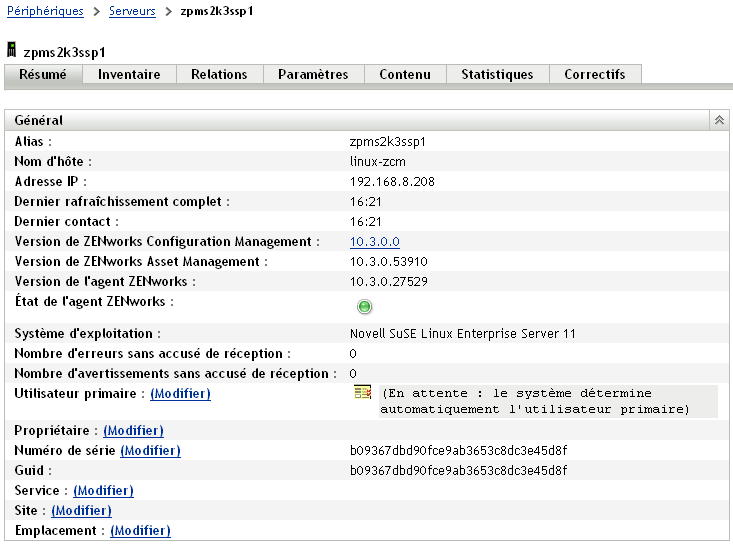733x545 pixels.
Task: Select the Contenu tab
Action: click(x=405, y=75)
